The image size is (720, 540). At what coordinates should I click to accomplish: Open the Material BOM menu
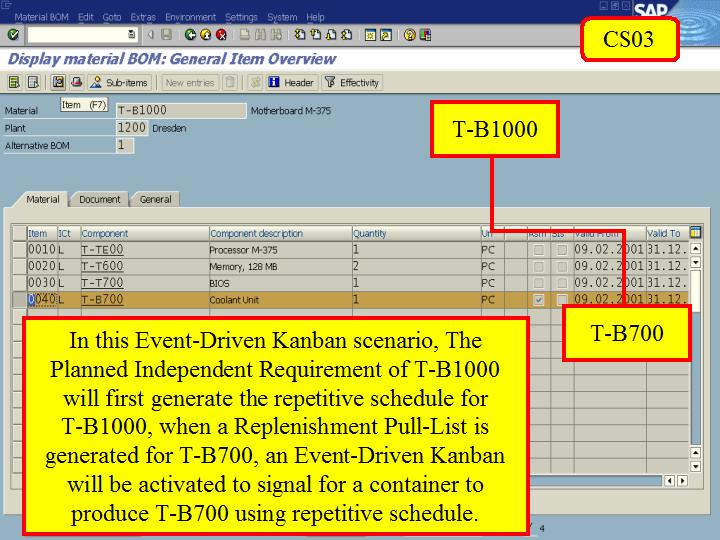tap(41, 17)
